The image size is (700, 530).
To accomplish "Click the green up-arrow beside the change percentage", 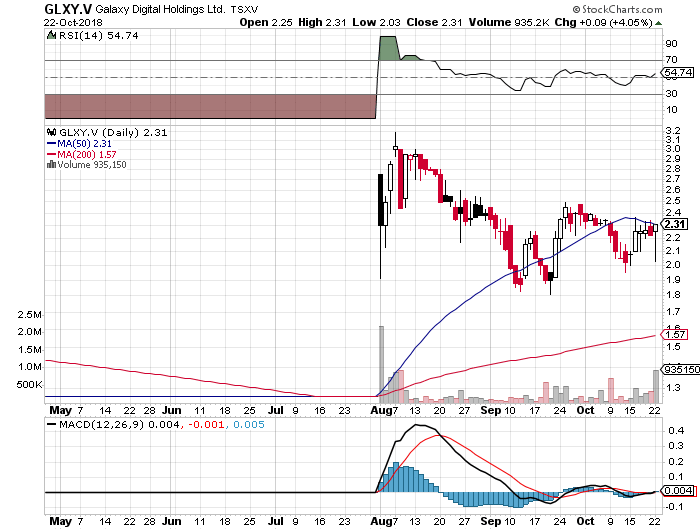I will click(x=658, y=23).
